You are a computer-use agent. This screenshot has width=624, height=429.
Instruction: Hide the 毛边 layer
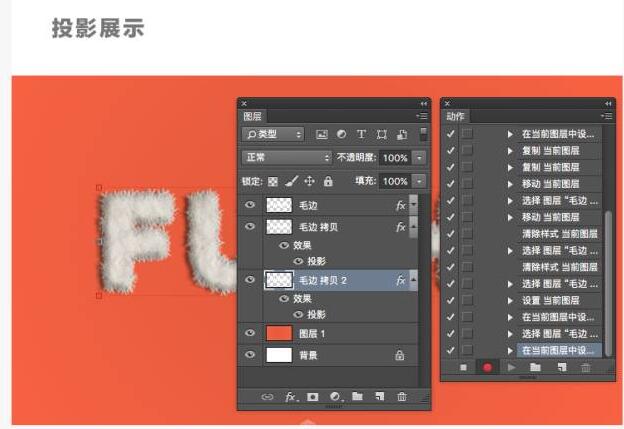coord(250,205)
